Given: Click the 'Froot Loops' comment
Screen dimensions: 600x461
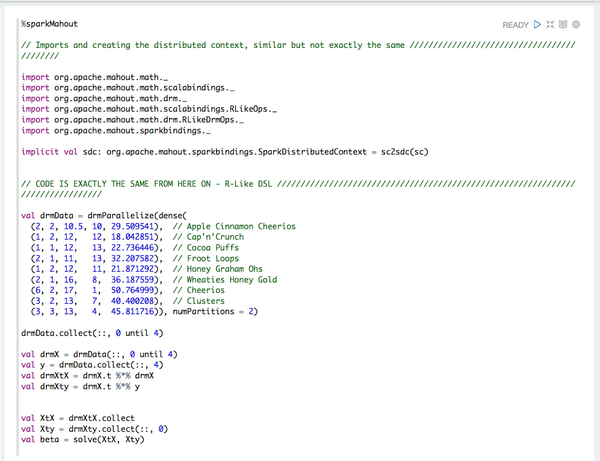Looking at the screenshot, I should pyautogui.click(x=206, y=259).
